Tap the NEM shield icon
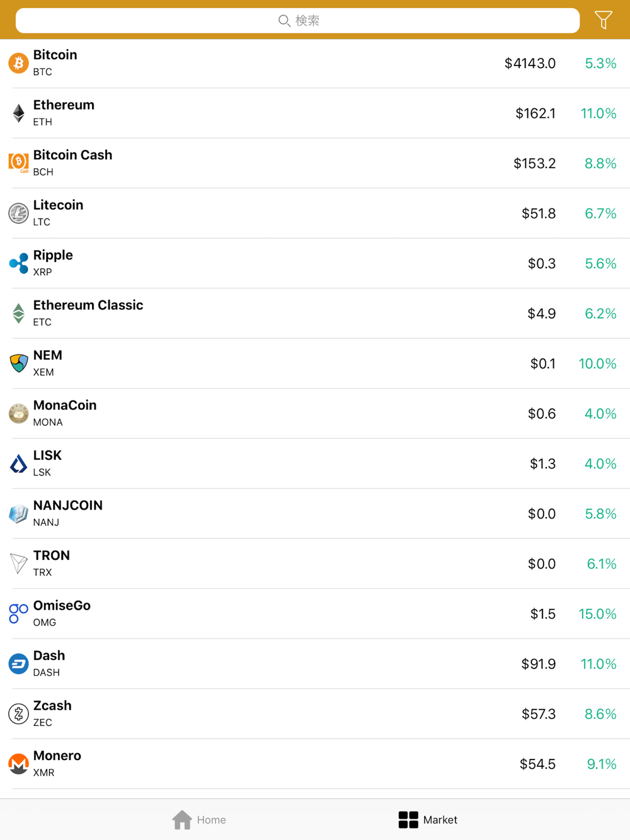 pyautogui.click(x=18, y=363)
